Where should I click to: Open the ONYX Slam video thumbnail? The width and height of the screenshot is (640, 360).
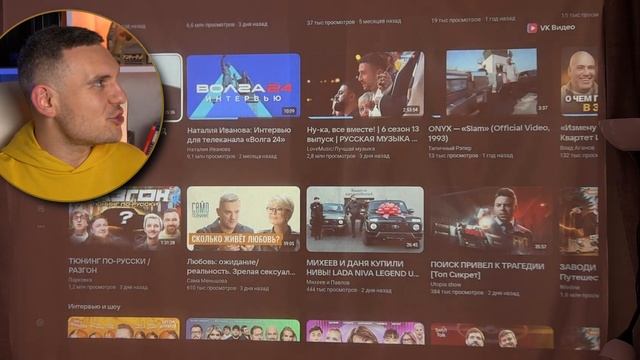(492, 82)
